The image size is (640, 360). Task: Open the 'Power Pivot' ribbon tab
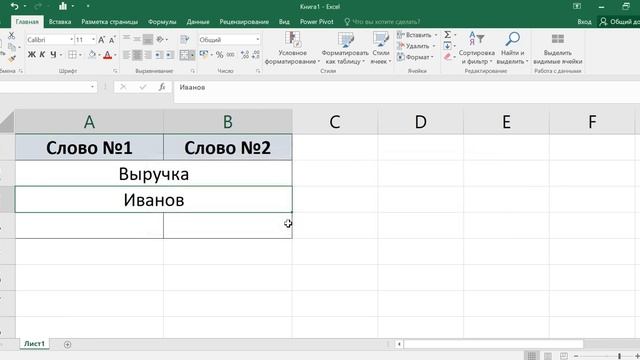317,22
